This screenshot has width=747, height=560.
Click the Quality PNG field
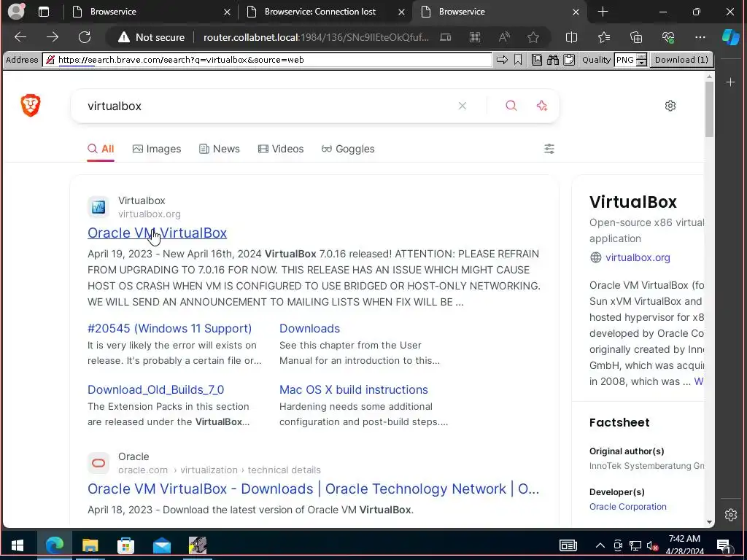[x=625, y=60]
